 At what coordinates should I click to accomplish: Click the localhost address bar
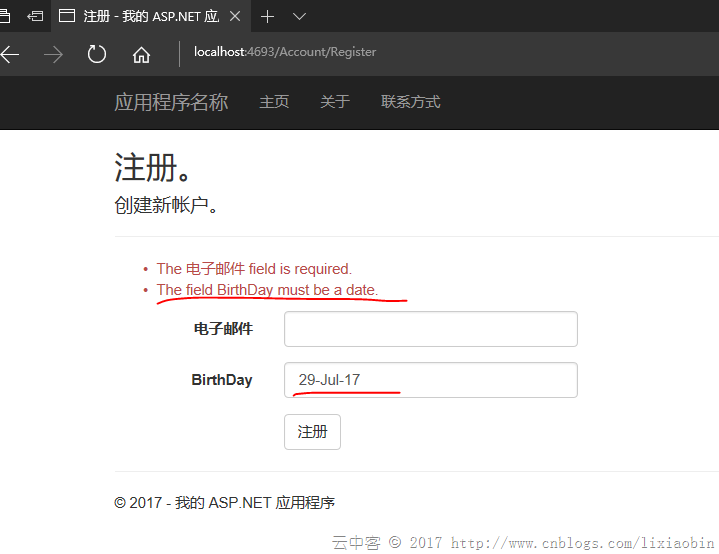tap(400, 52)
